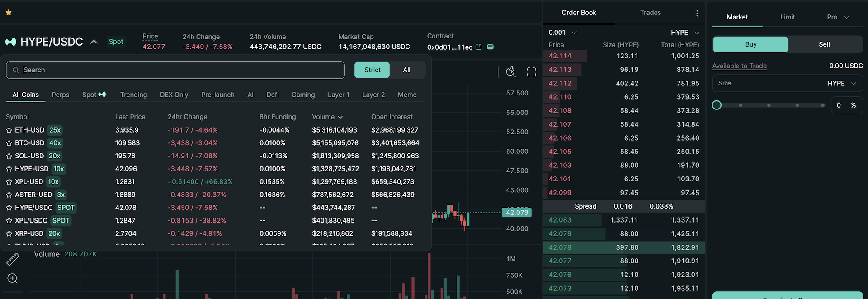Focus the coin Search input field
Image resolution: width=868 pixels, height=299 pixels.
click(181, 70)
